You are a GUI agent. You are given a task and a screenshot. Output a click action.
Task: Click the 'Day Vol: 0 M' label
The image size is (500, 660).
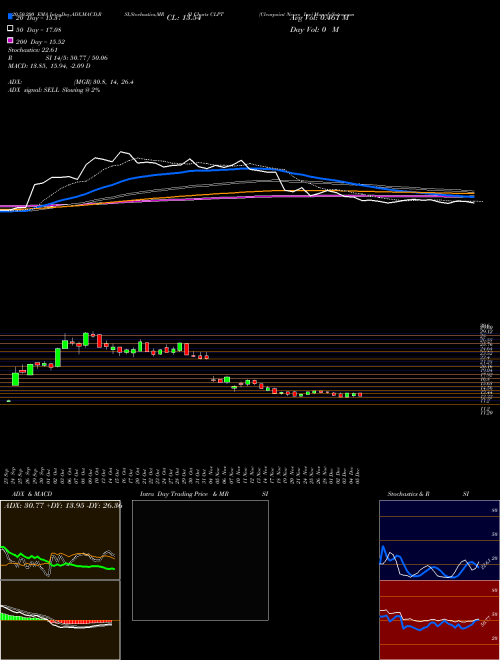pos(314,30)
